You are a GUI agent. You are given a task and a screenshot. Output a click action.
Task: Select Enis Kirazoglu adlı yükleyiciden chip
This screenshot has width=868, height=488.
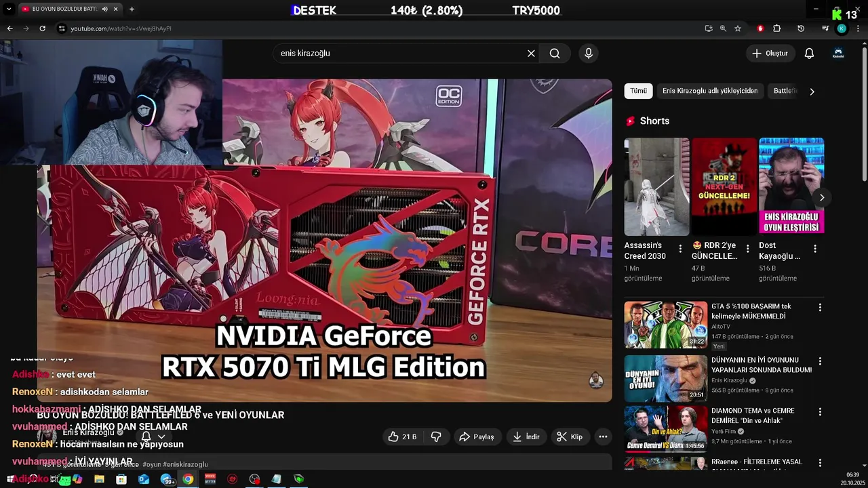[710, 91]
